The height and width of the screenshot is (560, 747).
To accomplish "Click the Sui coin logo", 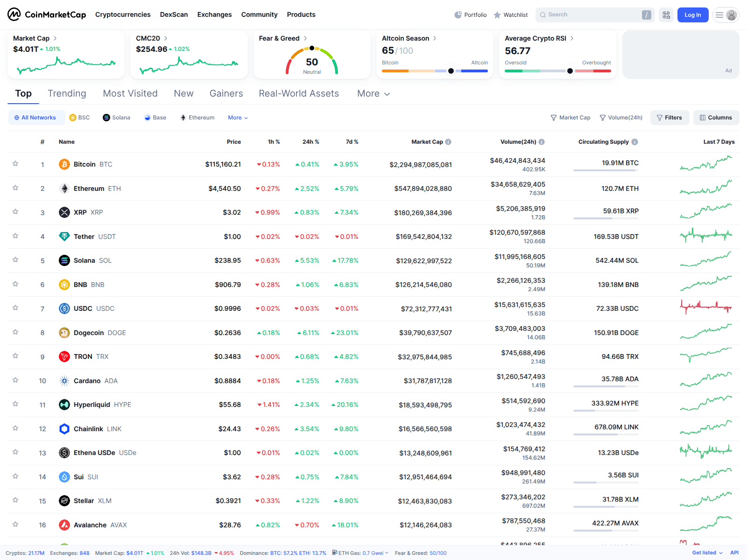I will (x=64, y=477).
